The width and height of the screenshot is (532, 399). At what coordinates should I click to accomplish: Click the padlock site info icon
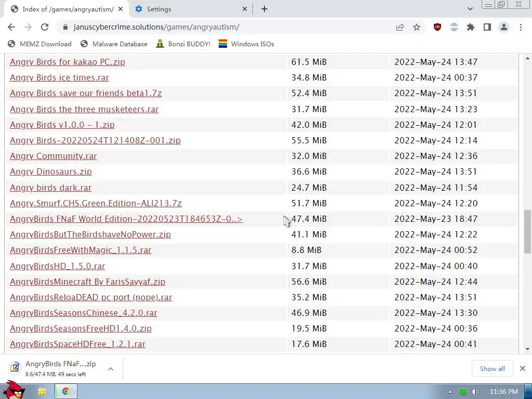[66, 27]
